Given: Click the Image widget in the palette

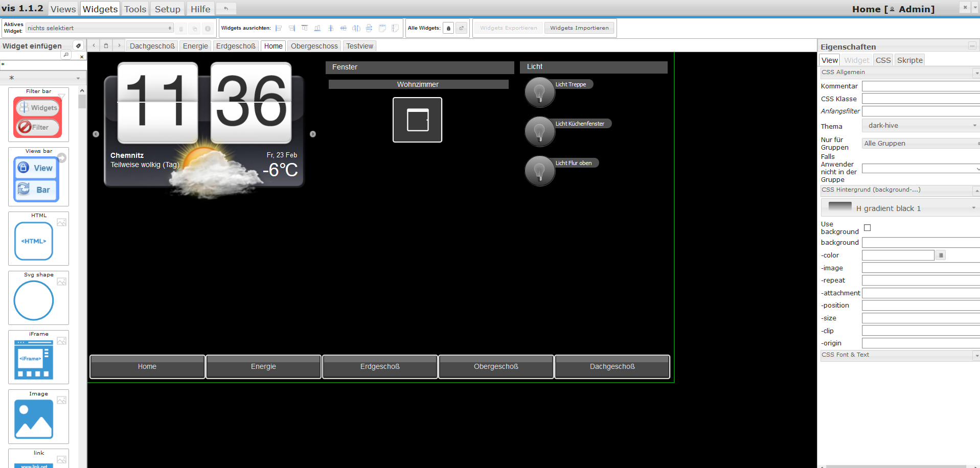Looking at the screenshot, I should [x=34, y=419].
